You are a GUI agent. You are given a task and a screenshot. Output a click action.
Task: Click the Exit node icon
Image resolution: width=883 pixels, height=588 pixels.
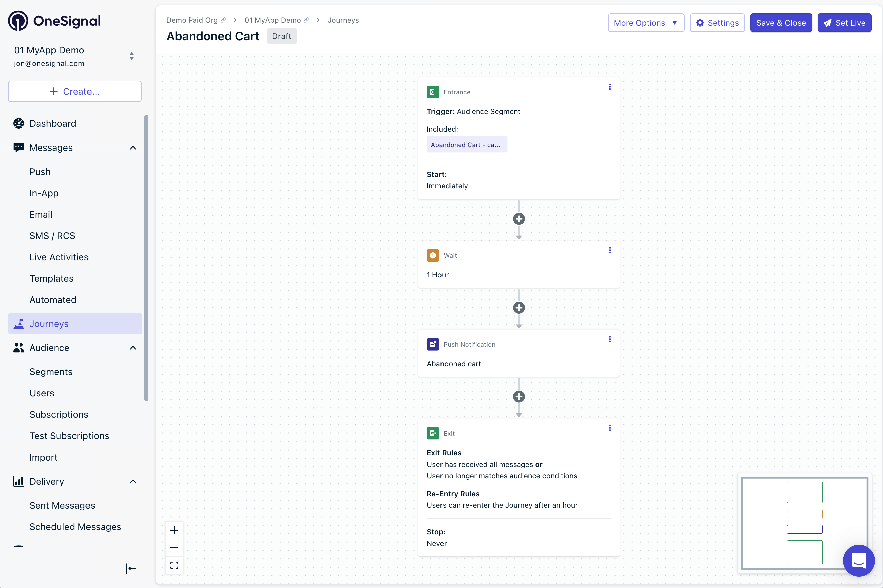pos(433,433)
